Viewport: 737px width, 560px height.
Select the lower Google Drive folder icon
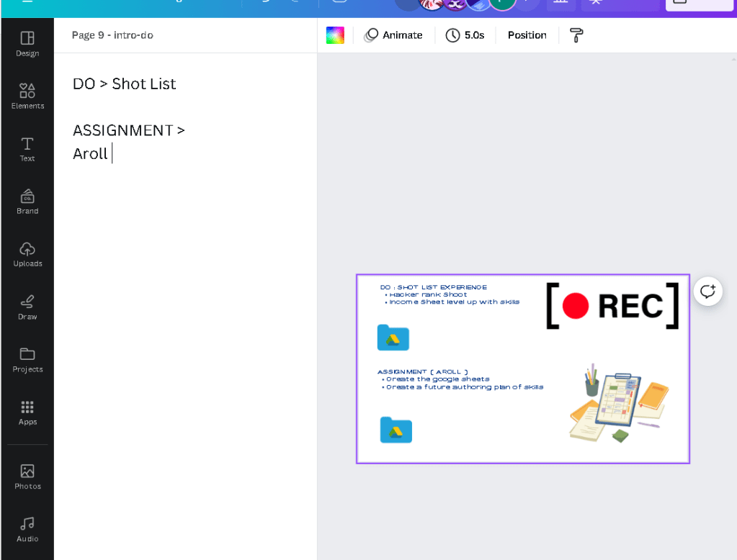coord(396,430)
